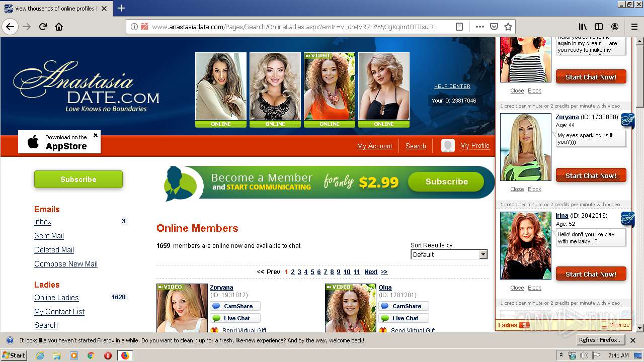The height and width of the screenshot is (362, 644).
Task: Click Live Chat button for Zoryana
Action: (x=235, y=318)
